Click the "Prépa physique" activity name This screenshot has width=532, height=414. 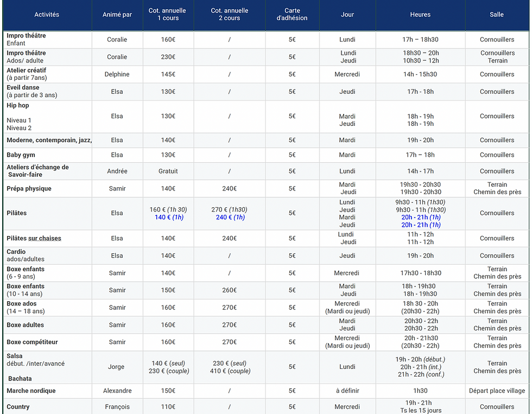click(29, 188)
